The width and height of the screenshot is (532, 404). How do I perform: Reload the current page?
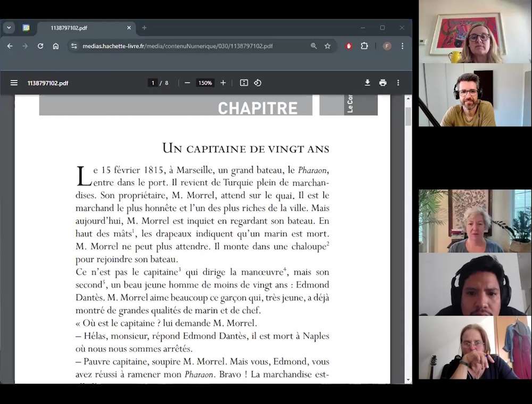click(x=40, y=46)
